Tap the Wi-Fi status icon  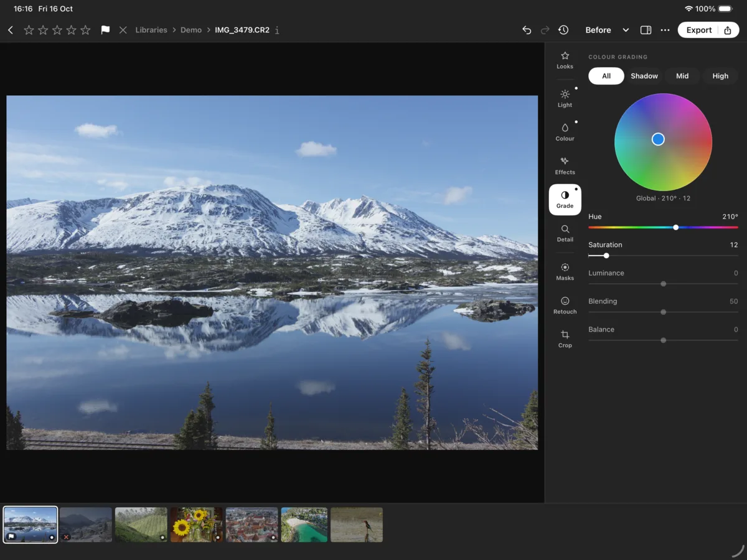click(688, 9)
